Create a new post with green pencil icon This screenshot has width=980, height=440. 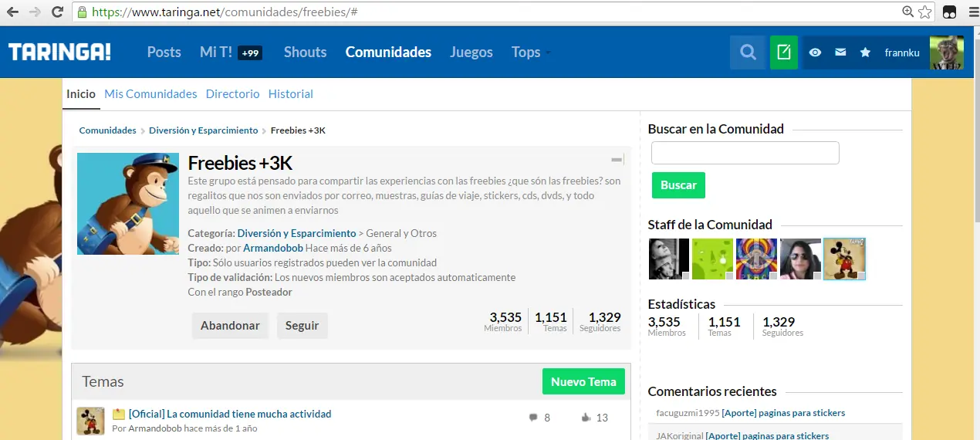coord(784,52)
